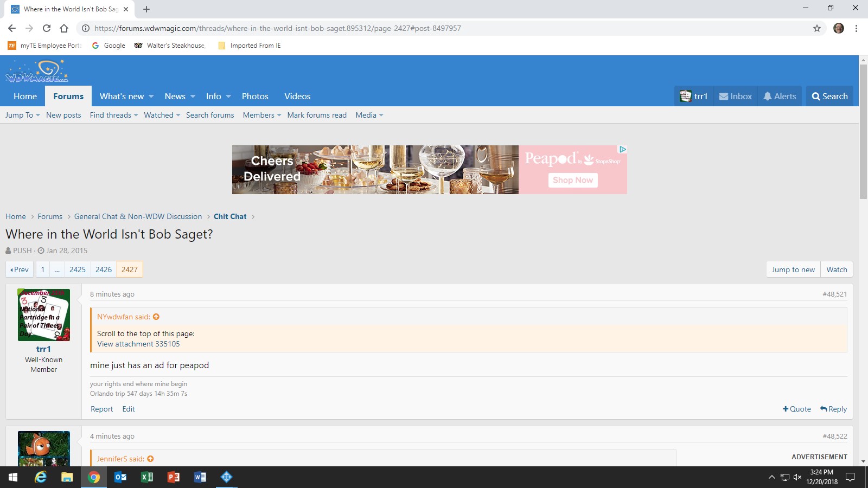Click the arrow icon beside NYwdwfan said
Screen dimensions: 868x488
click(156, 317)
